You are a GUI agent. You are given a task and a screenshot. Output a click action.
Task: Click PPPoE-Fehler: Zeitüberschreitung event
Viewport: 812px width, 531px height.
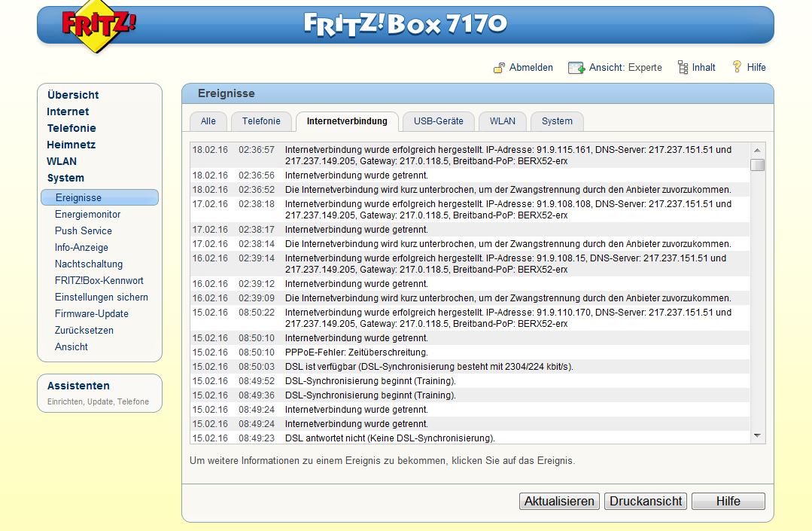[x=470, y=352]
